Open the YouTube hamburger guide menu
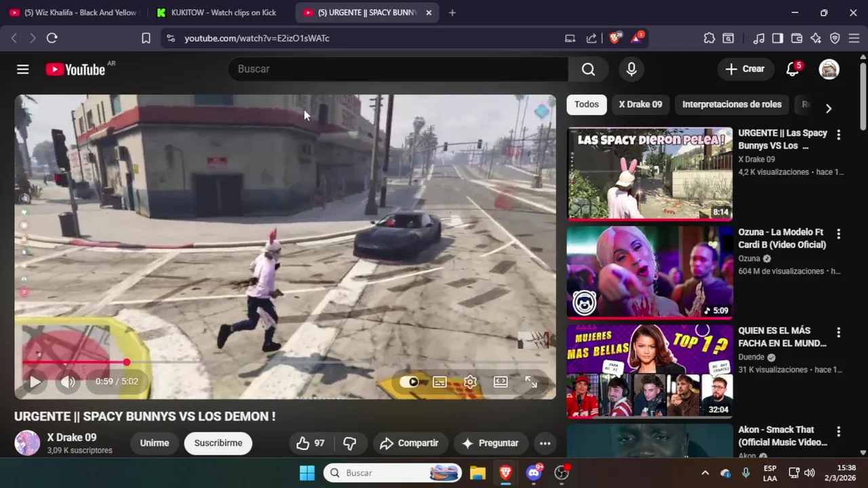The image size is (868, 488). [x=22, y=69]
